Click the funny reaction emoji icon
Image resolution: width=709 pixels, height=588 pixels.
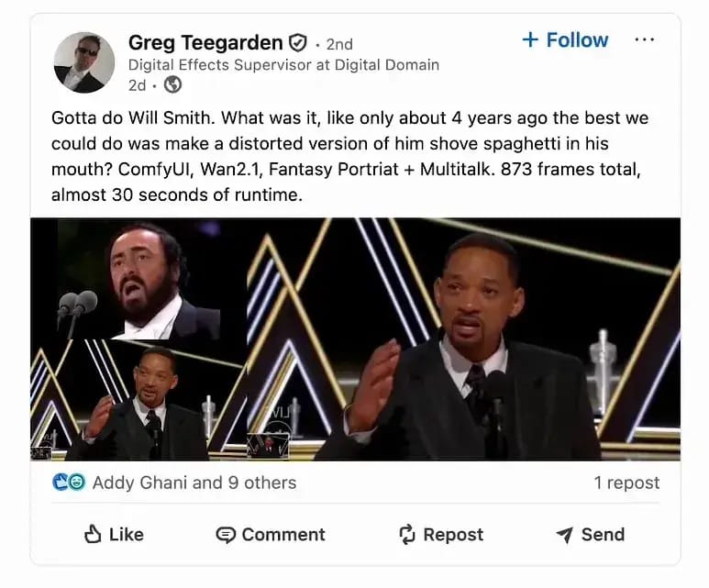(x=76, y=483)
